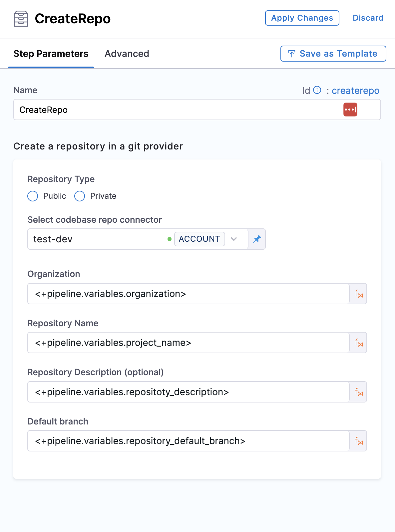Click the Apply Changes button

pos(302,18)
